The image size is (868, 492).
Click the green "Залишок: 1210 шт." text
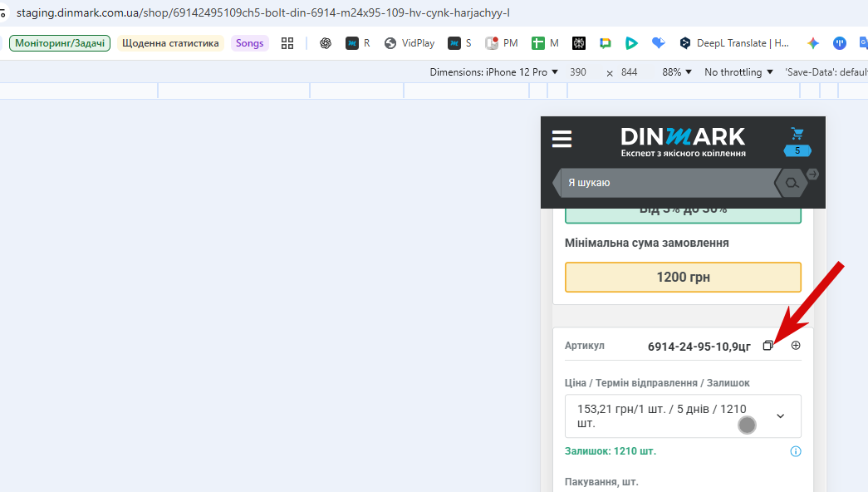610,451
